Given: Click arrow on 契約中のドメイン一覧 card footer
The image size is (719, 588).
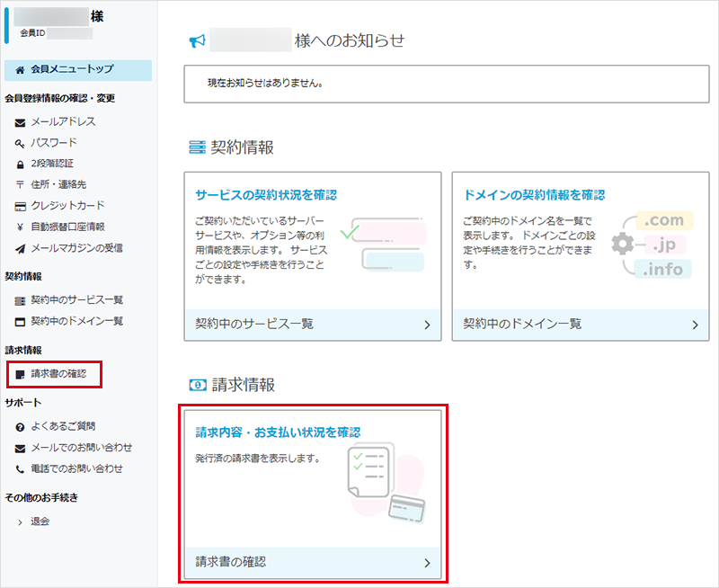Looking at the screenshot, I should pyautogui.click(x=695, y=325).
